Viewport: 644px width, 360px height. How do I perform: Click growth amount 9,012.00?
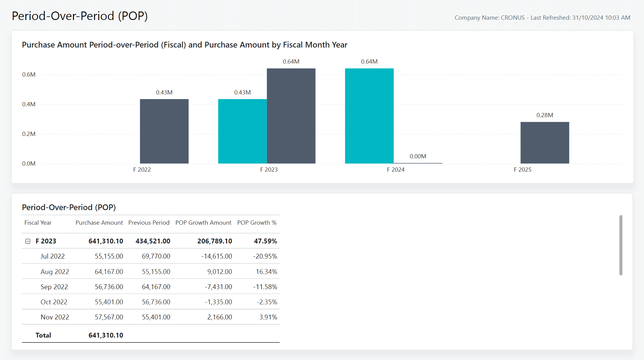[220, 272]
